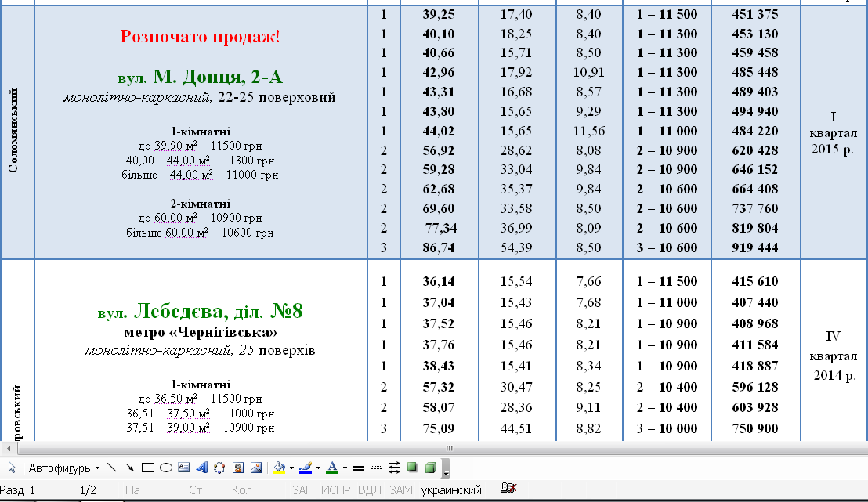The height and width of the screenshot is (502, 868).
Task: Click the red heading Розпочато продаж!
Action: (200, 37)
